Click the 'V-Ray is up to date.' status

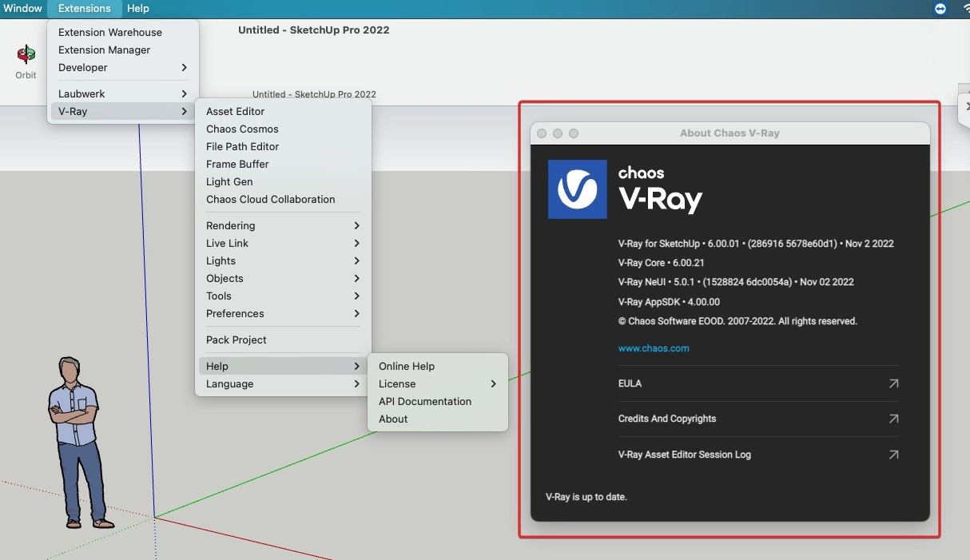click(x=586, y=497)
